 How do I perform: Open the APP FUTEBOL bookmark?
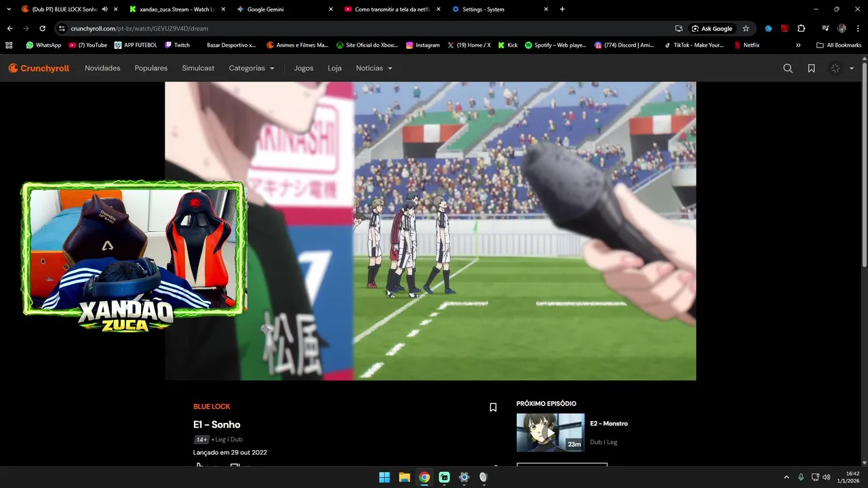point(136,45)
